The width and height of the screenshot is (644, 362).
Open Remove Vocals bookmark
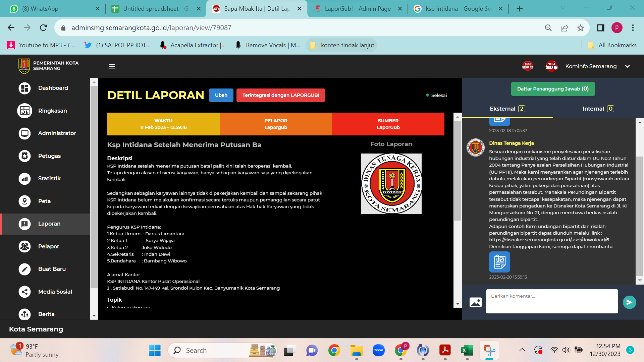[268, 45]
